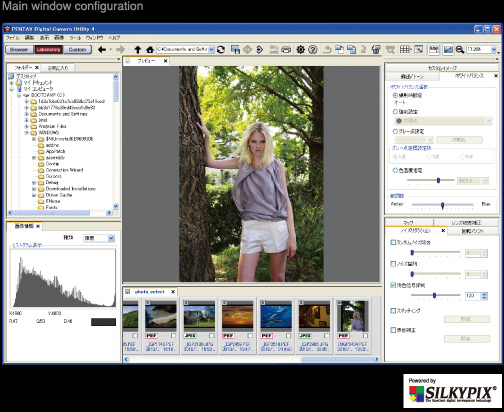This screenshot has height=412, width=504.
Task: Select the color temperature radio button
Action: 395,170
